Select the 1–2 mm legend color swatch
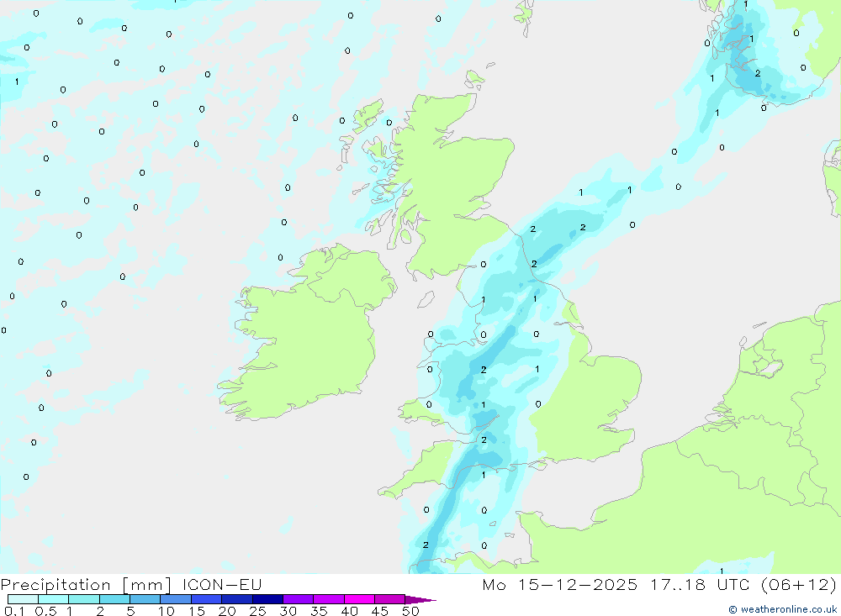 (x=84, y=599)
